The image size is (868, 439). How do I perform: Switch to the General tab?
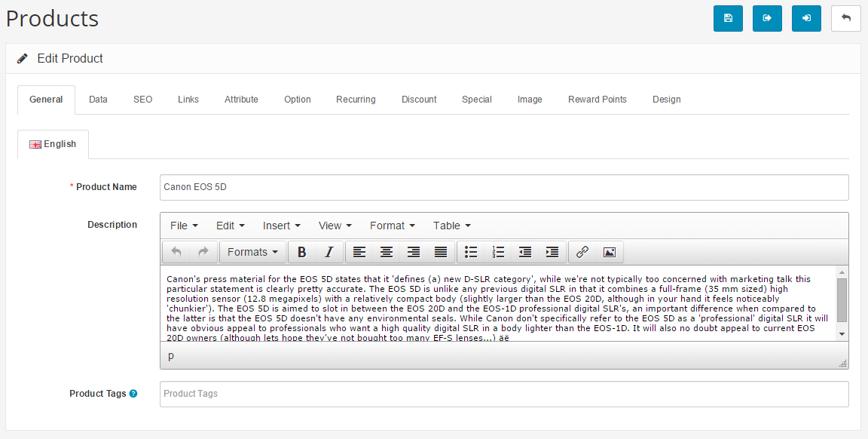pos(46,100)
